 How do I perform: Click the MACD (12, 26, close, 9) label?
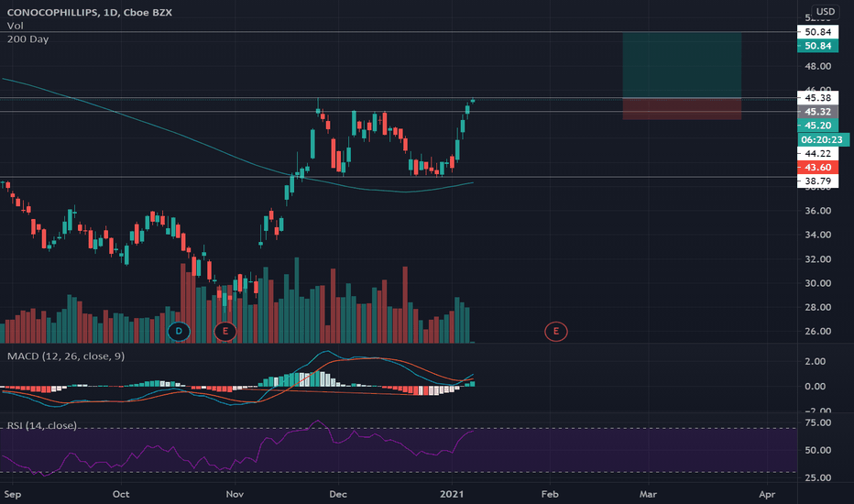point(66,356)
